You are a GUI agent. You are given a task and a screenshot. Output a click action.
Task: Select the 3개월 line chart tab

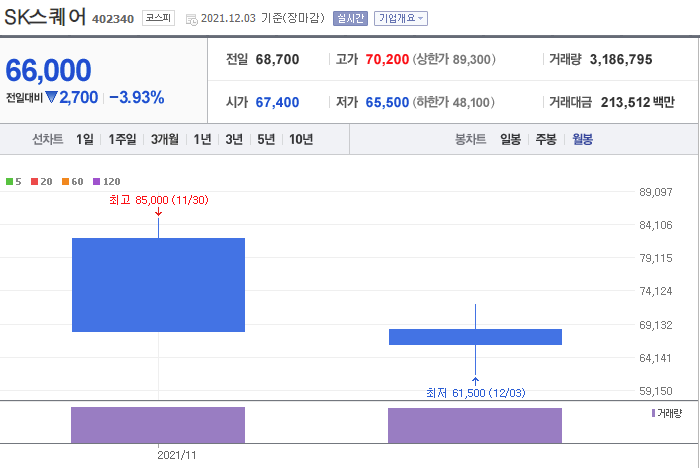(x=164, y=139)
